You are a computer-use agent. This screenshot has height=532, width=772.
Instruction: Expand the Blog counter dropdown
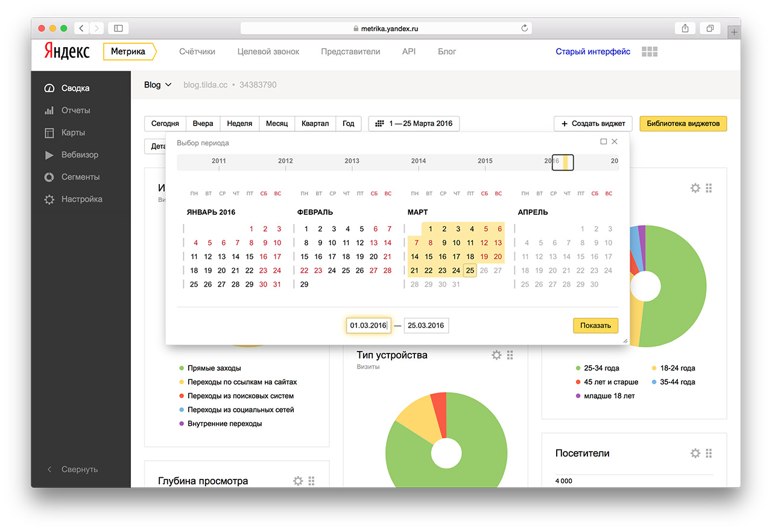158,85
